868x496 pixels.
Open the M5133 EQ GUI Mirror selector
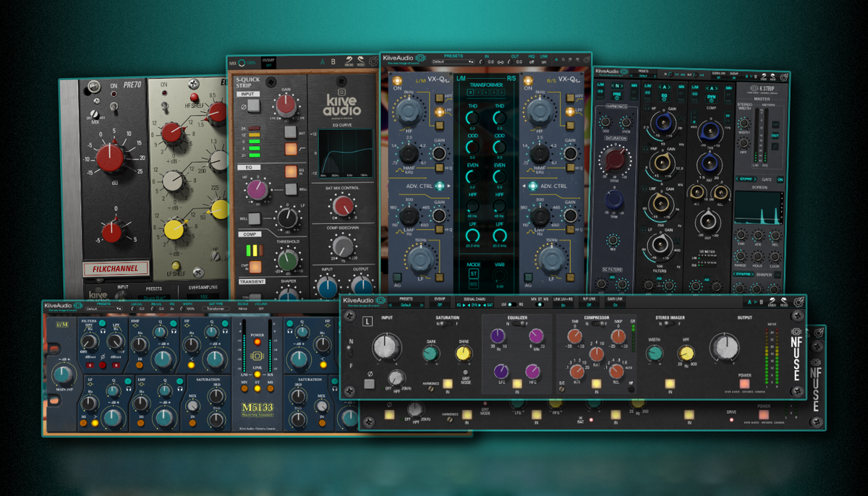coord(243,309)
